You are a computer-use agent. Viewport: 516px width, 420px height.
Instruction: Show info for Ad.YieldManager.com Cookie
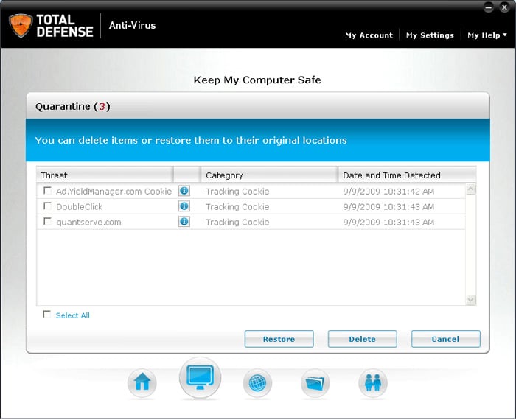pos(184,190)
